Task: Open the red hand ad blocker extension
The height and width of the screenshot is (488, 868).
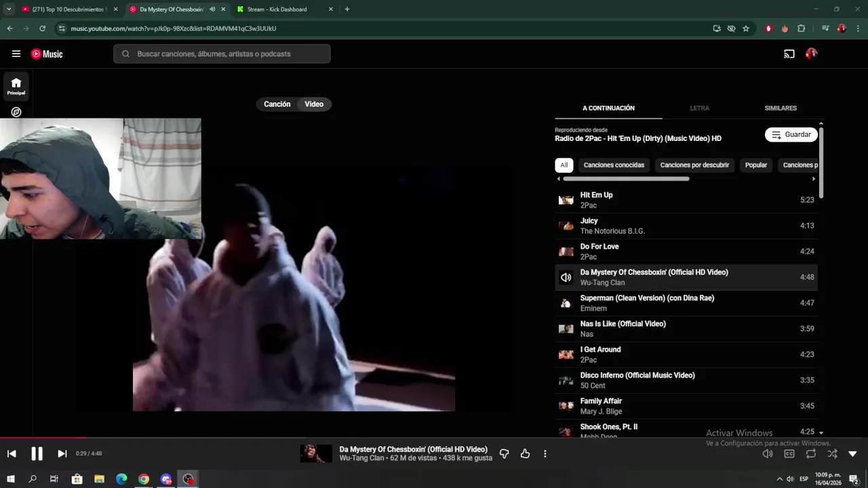Action: [x=768, y=28]
